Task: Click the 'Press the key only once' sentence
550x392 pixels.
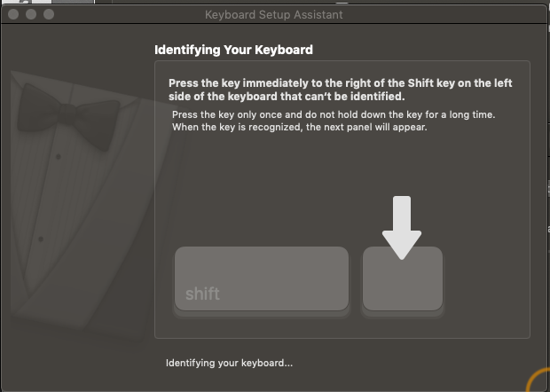Action: pyautogui.click(x=334, y=114)
